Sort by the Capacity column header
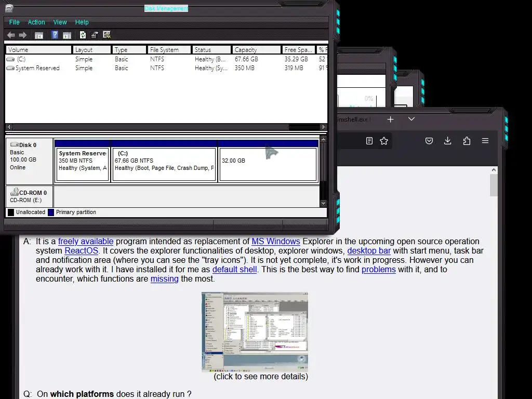The image size is (532, 399). click(x=257, y=49)
